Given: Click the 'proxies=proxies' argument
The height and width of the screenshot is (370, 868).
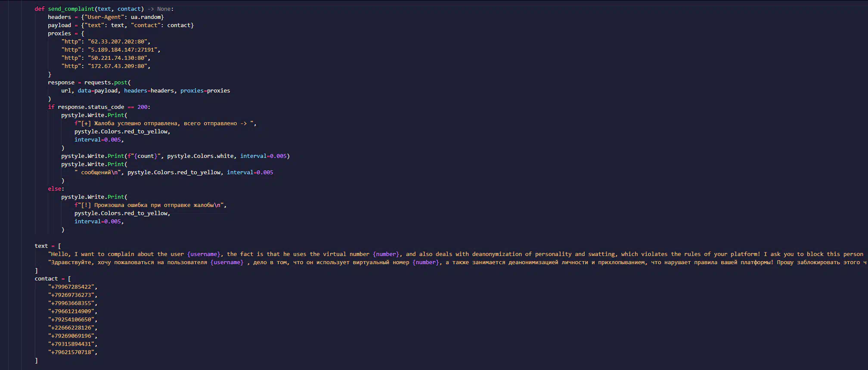Looking at the screenshot, I should coord(205,91).
